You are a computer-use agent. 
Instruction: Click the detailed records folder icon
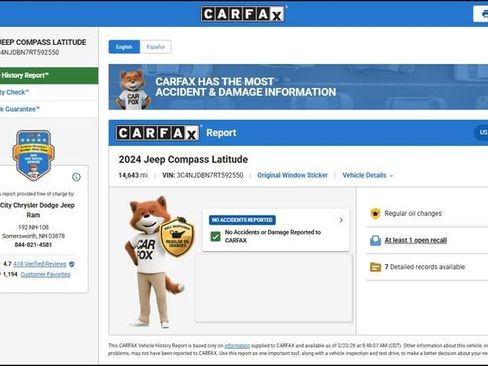(375, 267)
